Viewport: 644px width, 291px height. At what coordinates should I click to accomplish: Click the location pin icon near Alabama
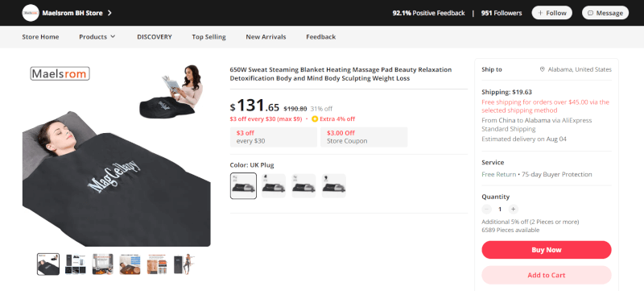pyautogui.click(x=542, y=69)
